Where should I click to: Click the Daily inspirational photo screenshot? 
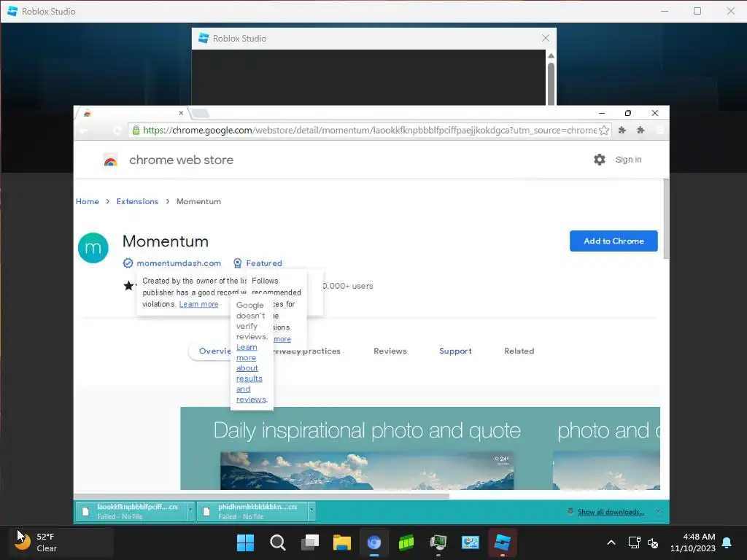[367, 448]
